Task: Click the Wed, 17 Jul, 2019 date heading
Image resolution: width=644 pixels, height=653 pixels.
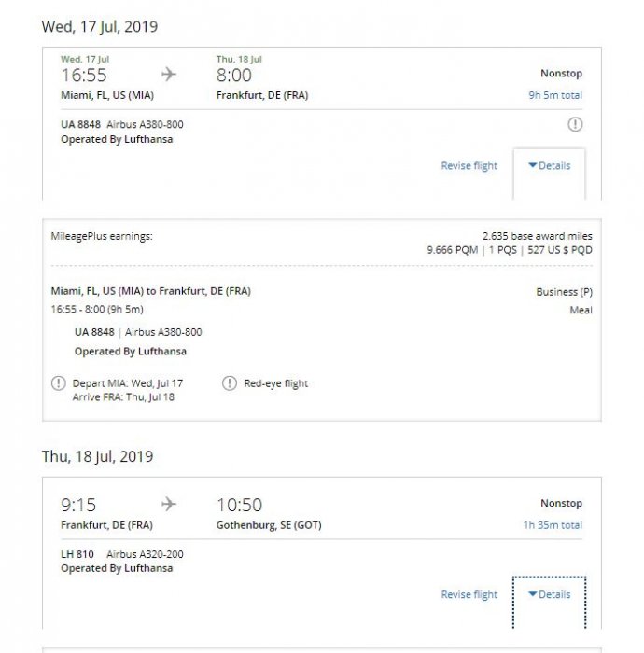Action: click(x=100, y=27)
